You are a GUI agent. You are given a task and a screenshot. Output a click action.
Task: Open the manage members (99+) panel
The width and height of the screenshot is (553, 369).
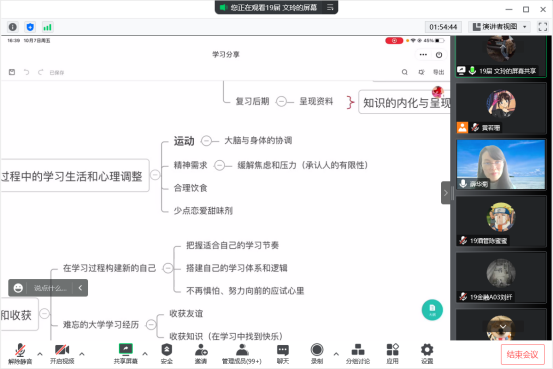(x=242, y=353)
